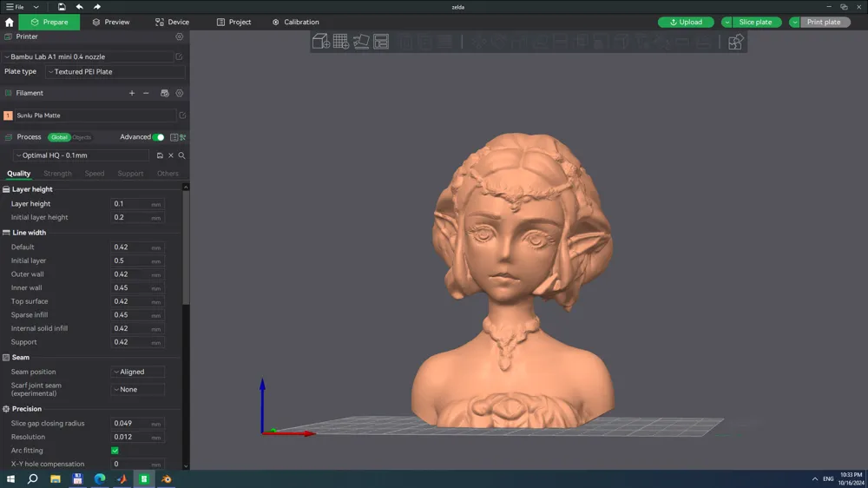The height and width of the screenshot is (488, 868).
Task: Remove a filament with the minus icon
Action: [146, 93]
